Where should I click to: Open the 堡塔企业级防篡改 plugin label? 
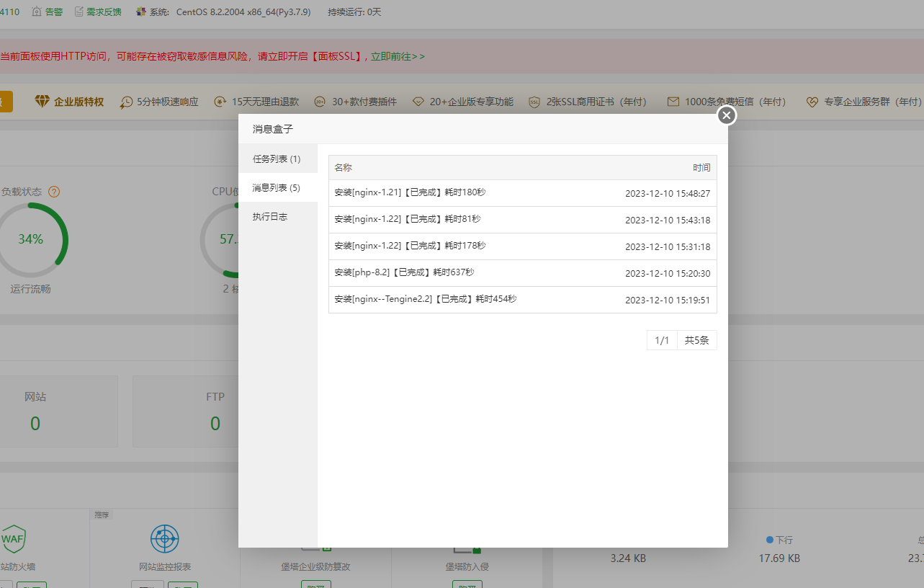pyautogui.click(x=315, y=567)
